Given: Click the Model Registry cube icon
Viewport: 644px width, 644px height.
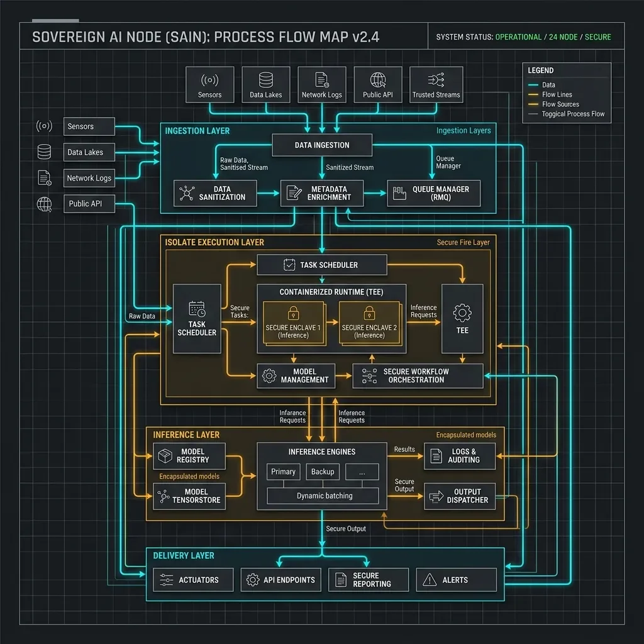Looking at the screenshot, I should (x=165, y=456).
